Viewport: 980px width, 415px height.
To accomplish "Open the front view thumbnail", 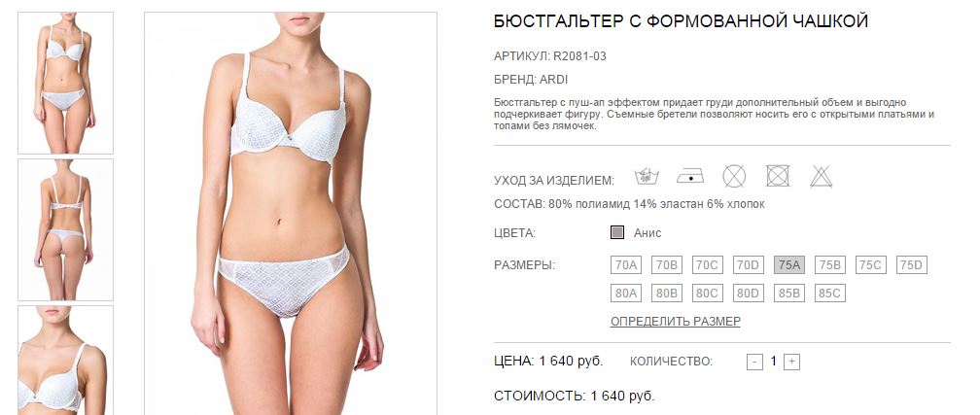I will [66, 84].
